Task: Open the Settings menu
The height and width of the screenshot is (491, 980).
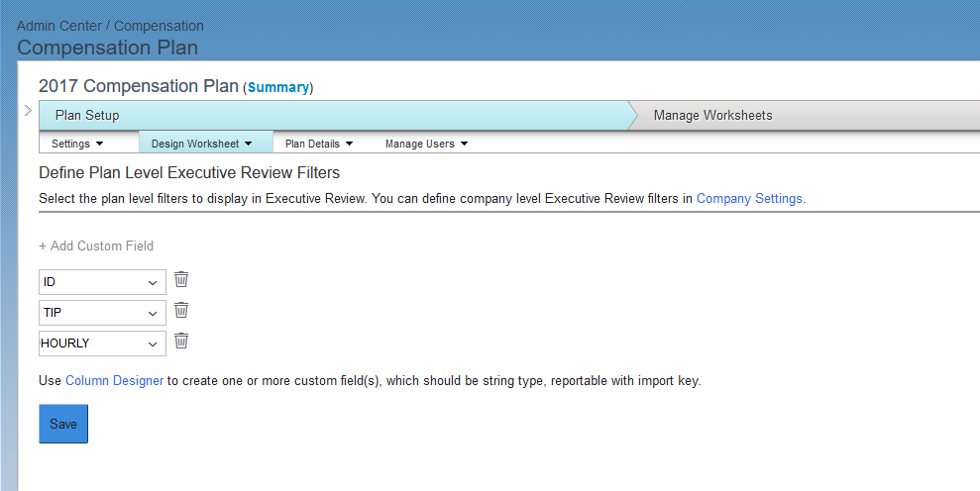Action: (77, 144)
